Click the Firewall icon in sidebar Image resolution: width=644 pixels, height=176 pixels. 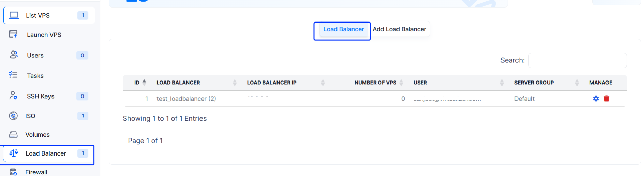(x=13, y=172)
